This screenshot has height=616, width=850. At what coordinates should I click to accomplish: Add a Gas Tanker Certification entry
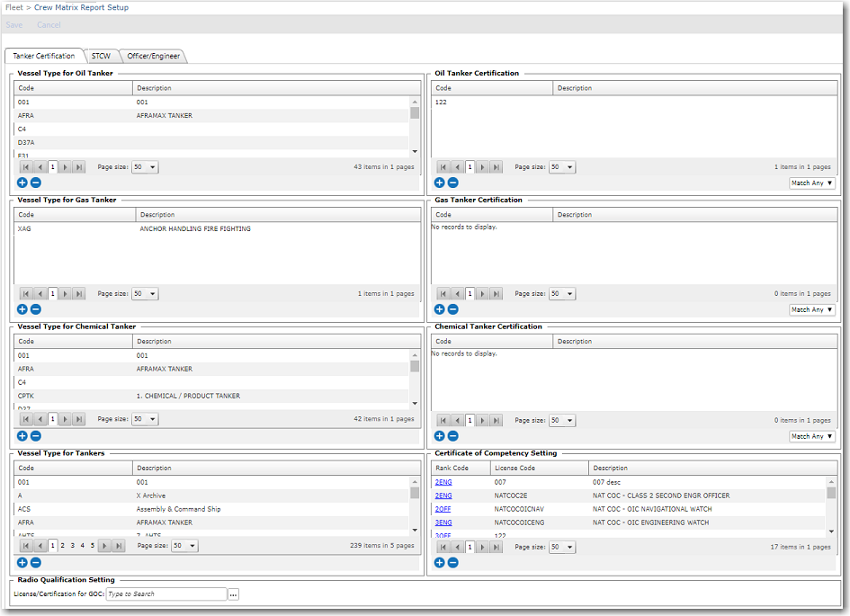click(x=440, y=309)
